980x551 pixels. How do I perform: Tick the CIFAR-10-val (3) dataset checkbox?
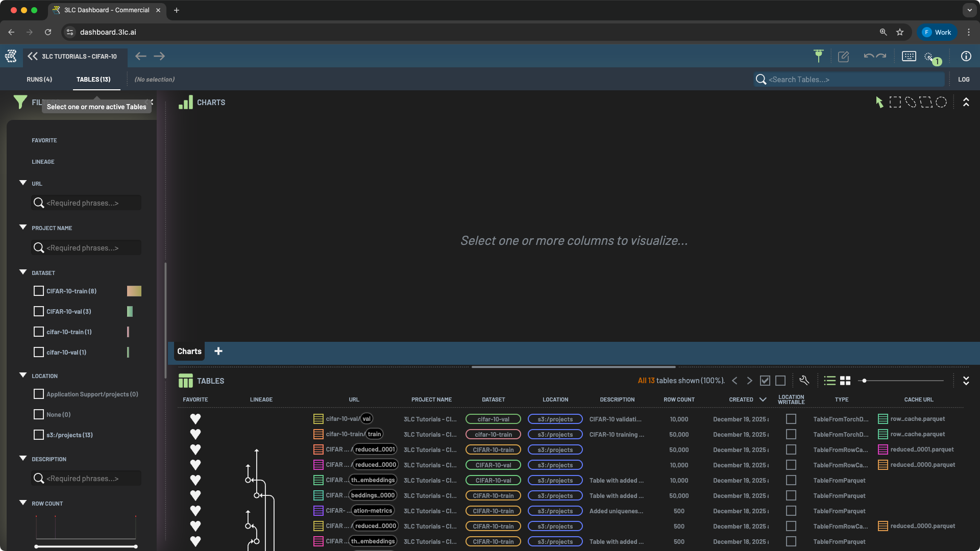(38, 312)
